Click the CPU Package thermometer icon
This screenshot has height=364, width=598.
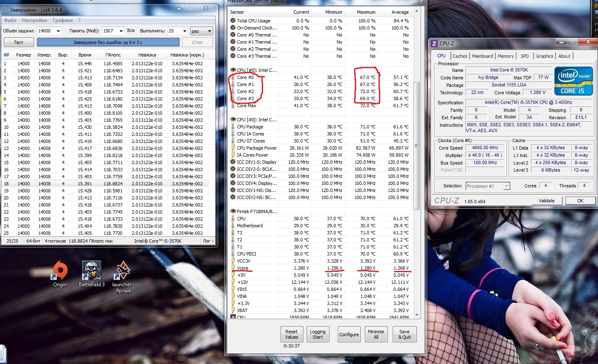tap(233, 127)
